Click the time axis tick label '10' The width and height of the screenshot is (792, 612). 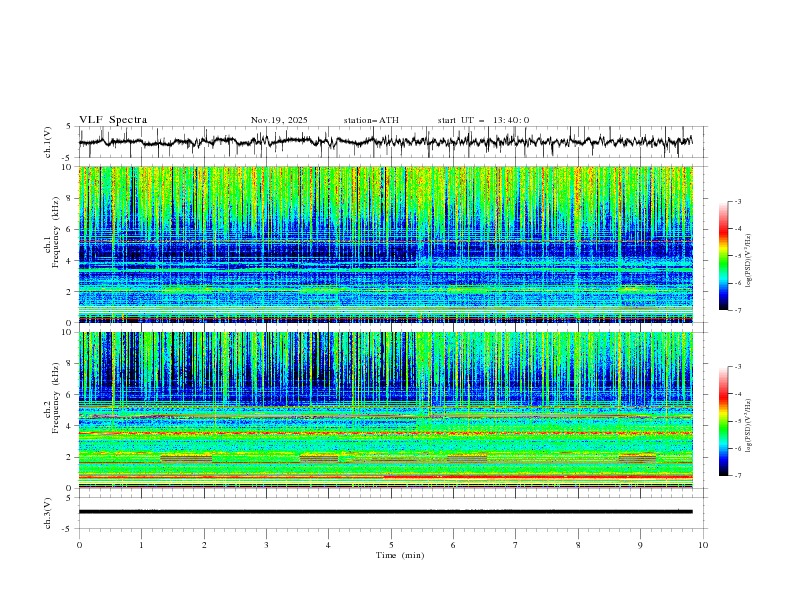point(703,545)
